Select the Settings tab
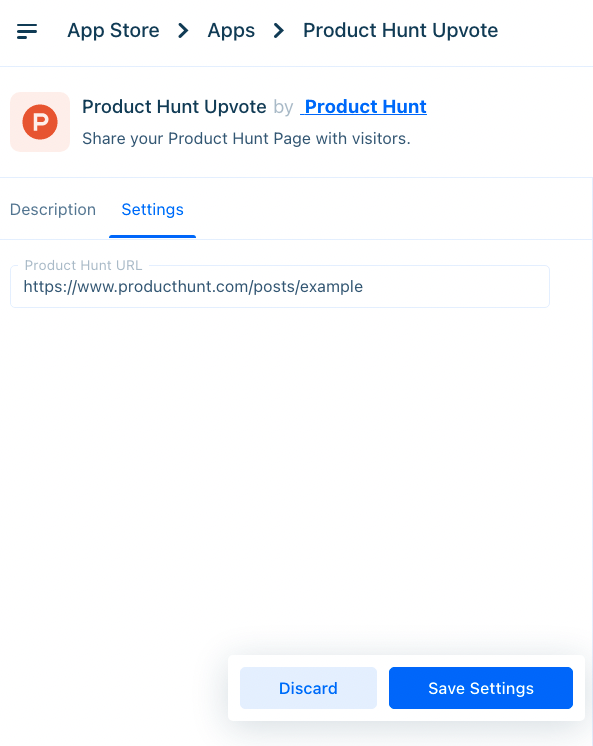 click(x=152, y=209)
